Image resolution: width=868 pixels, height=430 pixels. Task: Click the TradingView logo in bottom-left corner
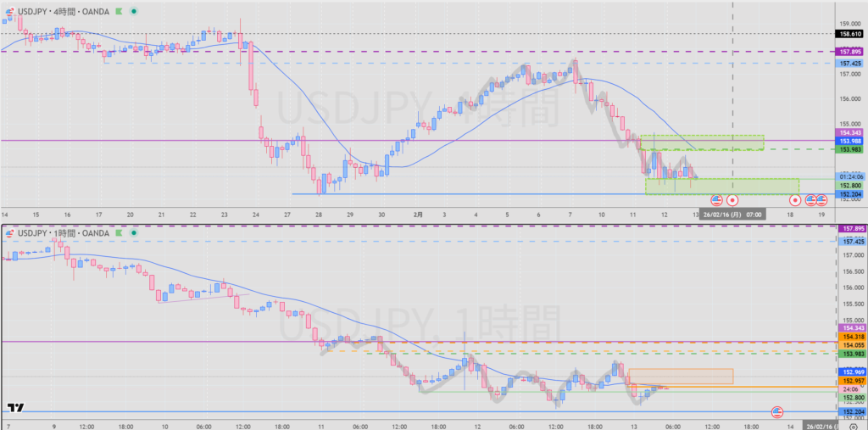coord(15,408)
